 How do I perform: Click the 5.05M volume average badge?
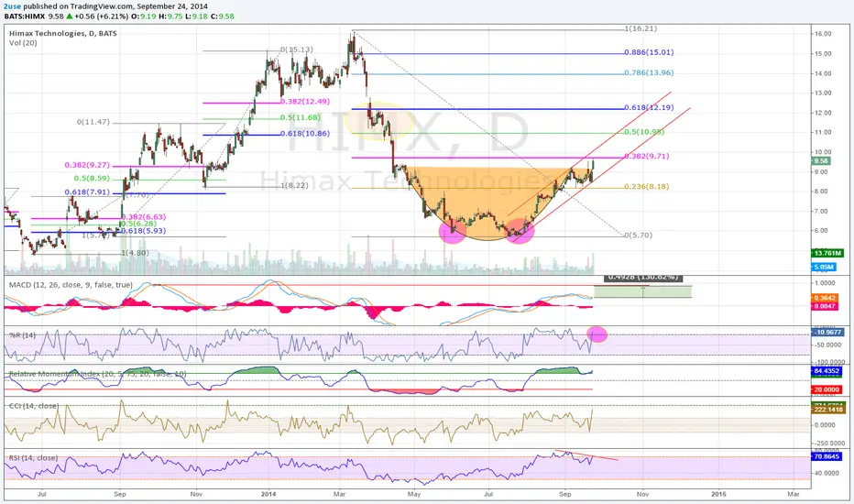[x=824, y=267]
